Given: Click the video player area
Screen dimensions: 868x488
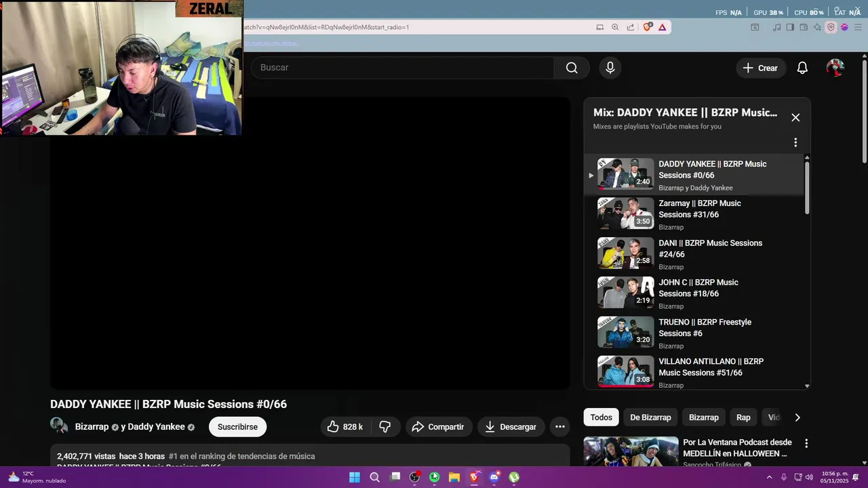Looking at the screenshot, I should point(310,244).
